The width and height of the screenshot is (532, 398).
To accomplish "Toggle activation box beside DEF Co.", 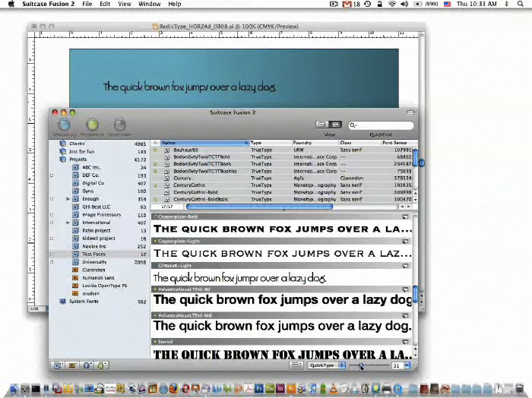I will [52, 175].
